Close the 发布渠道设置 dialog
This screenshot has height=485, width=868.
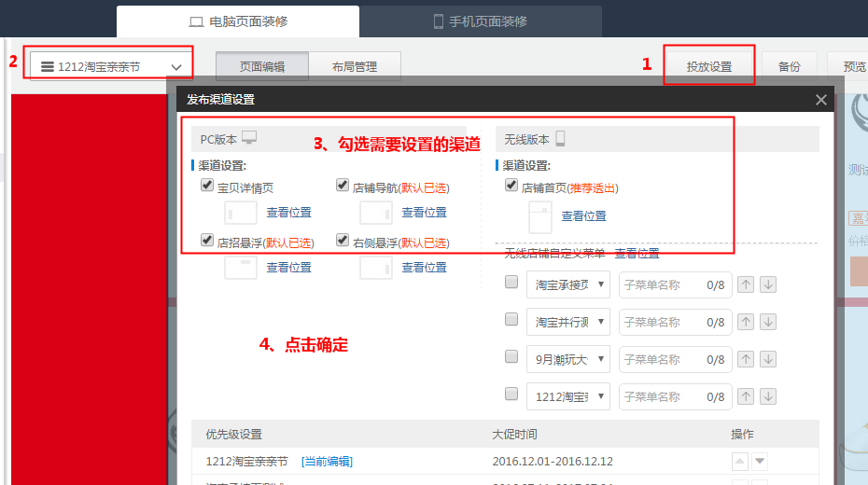pos(821,100)
